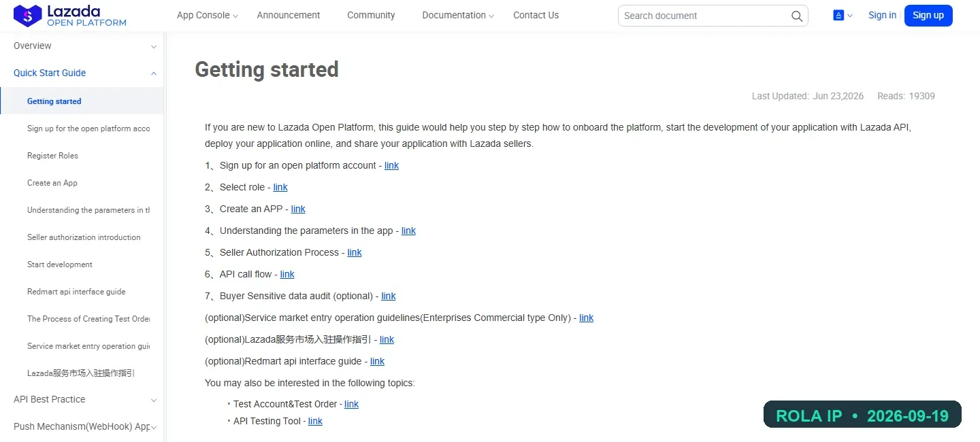The width and height of the screenshot is (980, 442).
Task: Collapse the Quick Start Guide section
Action: pos(154,73)
